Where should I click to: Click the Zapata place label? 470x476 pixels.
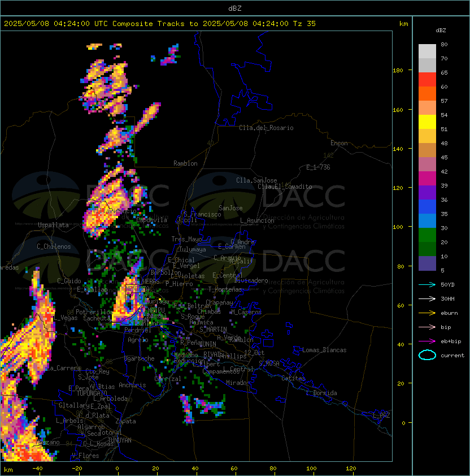125,421
